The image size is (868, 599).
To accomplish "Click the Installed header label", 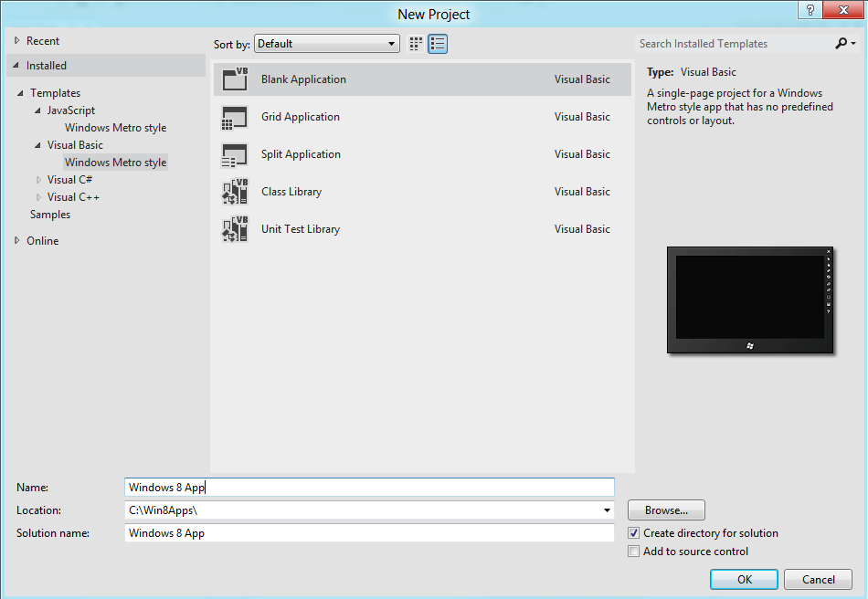I will 47,65.
